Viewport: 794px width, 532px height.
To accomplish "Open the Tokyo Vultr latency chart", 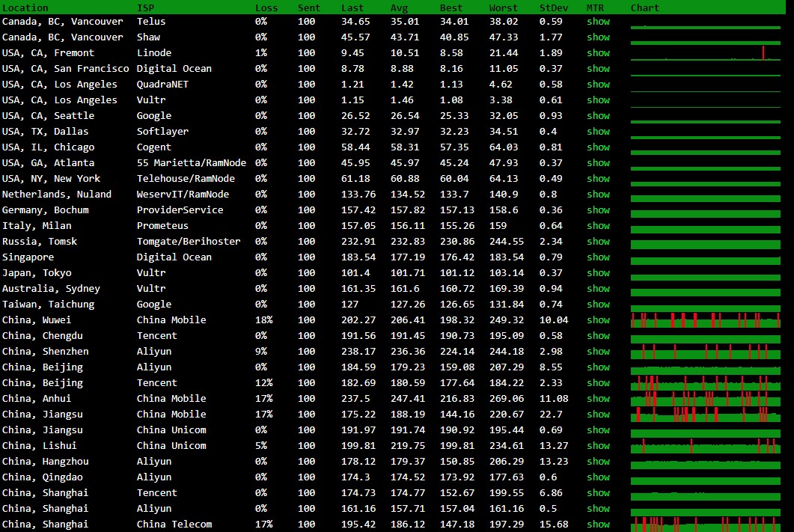I will click(x=705, y=273).
